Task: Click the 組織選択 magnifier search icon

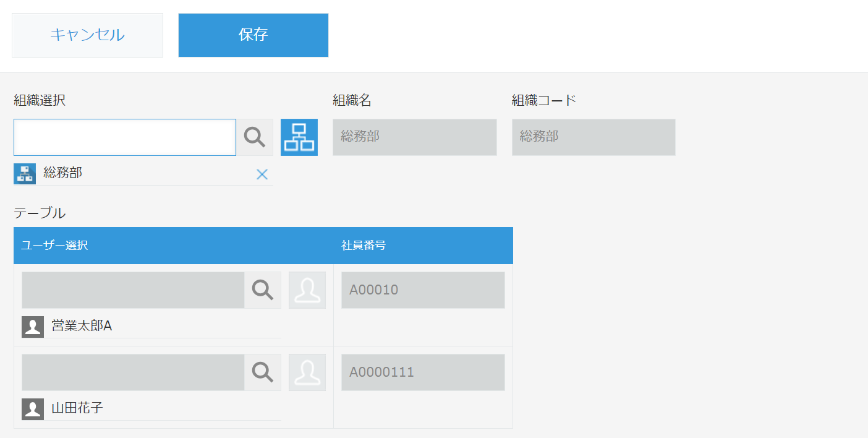Action: point(255,137)
